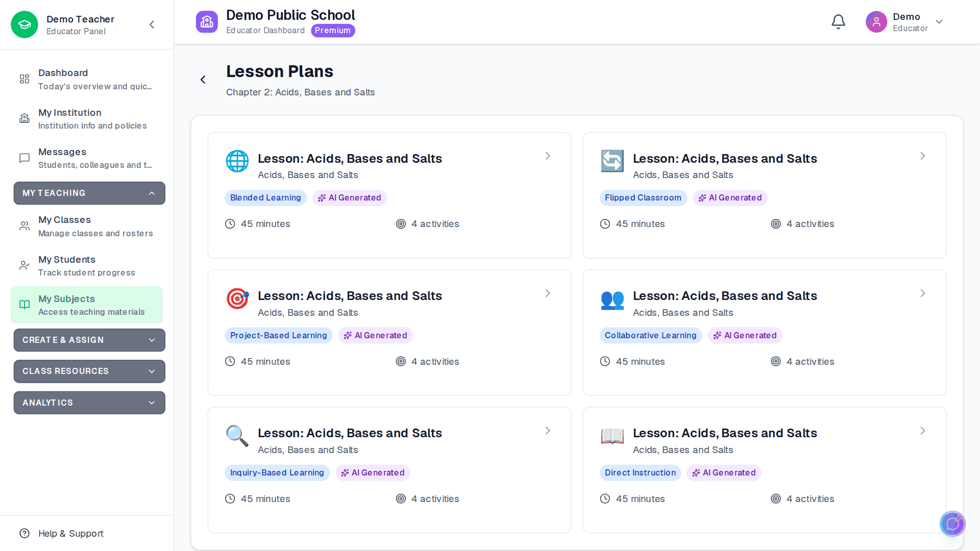Screen dimensions: 980x551
Task: Click the Demo user avatar icon
Action: tap(876, 22)
